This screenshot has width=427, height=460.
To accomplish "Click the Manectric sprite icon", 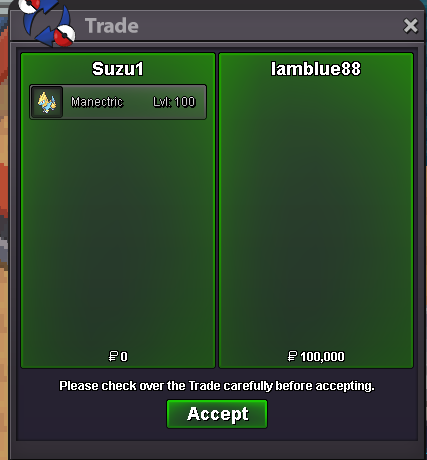I will (x=47, y=102).
